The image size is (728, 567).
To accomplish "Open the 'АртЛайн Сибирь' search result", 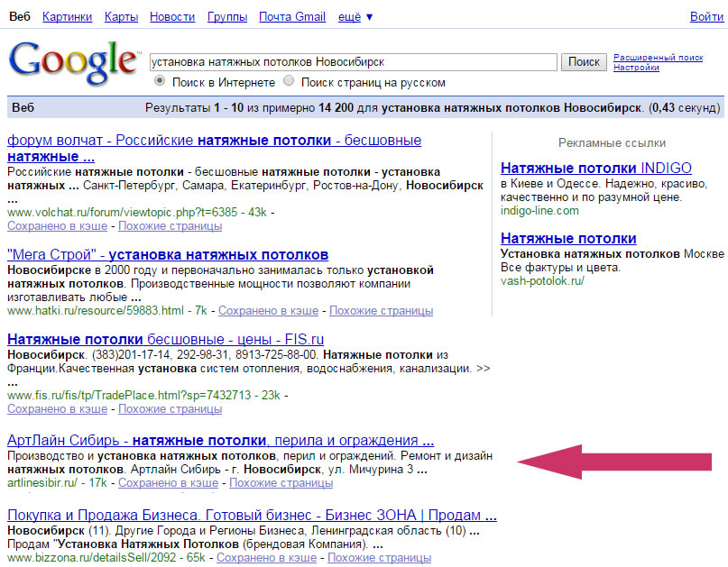I will pyautogui.click(x=220, y=440).
